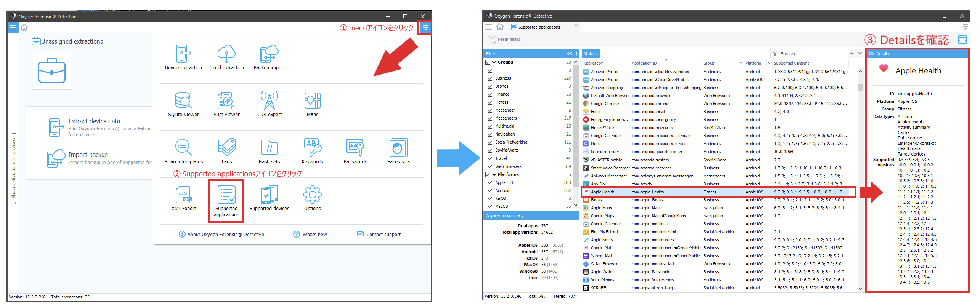Open Hash sets
The height and width of the screenshot is (308, 980).
click(269, 151)
